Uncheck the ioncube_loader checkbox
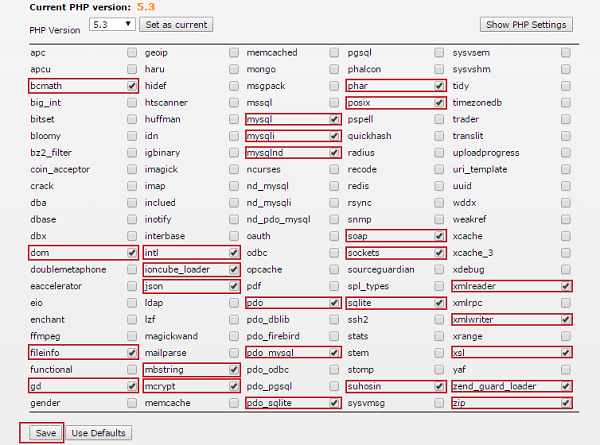600x445 pixels. click(x=234, y=269)
